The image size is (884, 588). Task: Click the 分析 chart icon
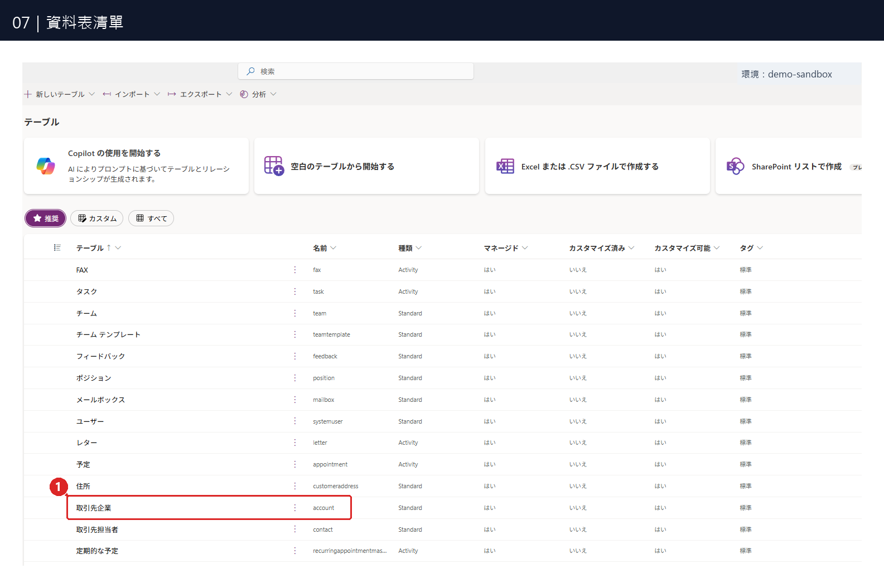[x=244, y=94]
